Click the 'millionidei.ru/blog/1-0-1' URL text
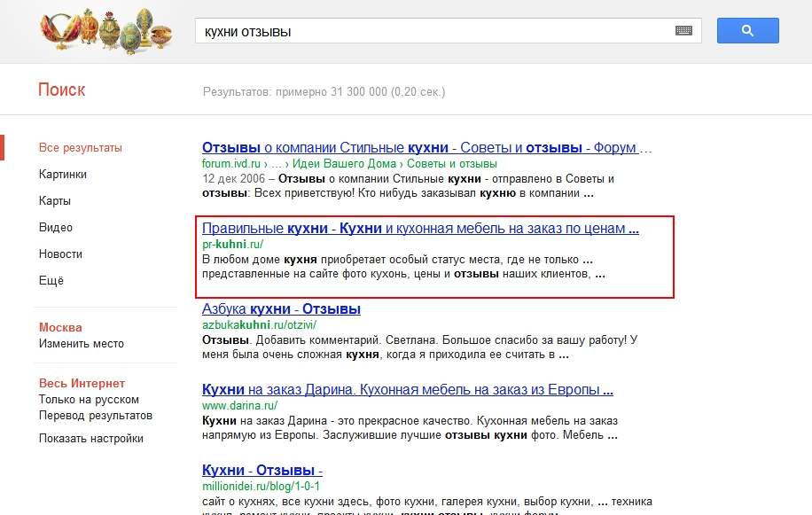Screen dimensions: 812x515 pos(261,487)
